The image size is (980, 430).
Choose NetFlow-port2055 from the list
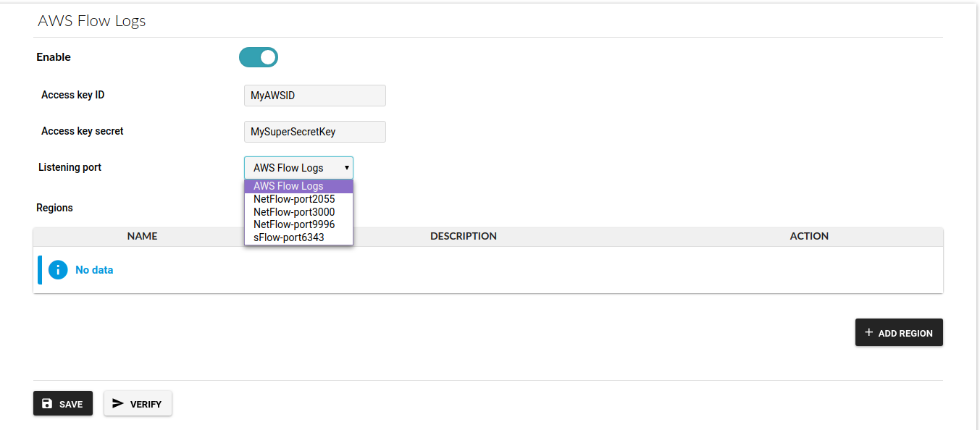[295, 199]
